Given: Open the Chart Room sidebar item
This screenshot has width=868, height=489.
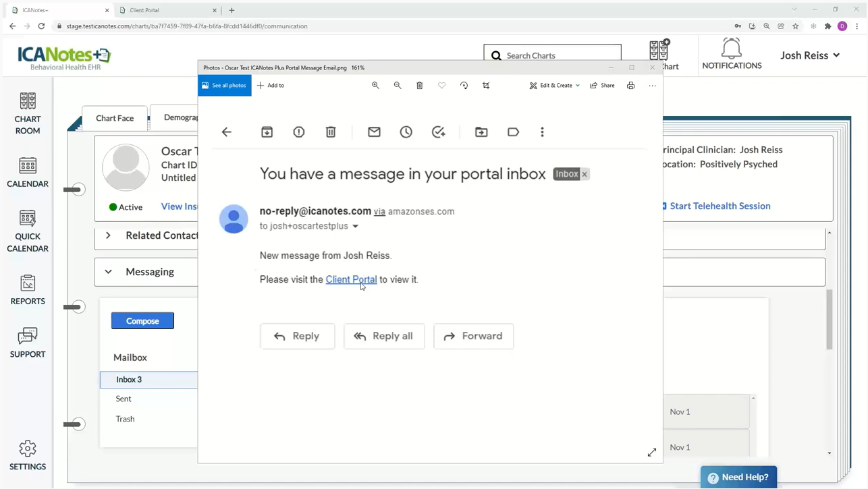Looking at the screenshot, I should pos(28,114).
